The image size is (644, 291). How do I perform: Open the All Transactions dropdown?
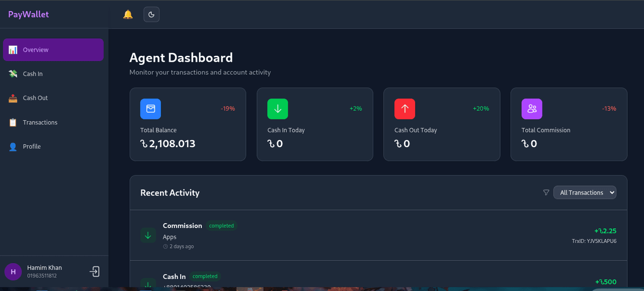(585, 192)
